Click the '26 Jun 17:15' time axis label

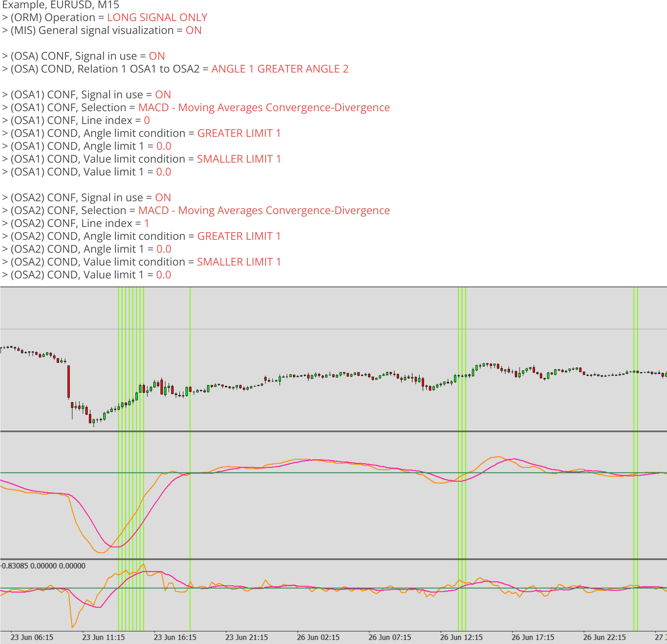tap(533, 637)
